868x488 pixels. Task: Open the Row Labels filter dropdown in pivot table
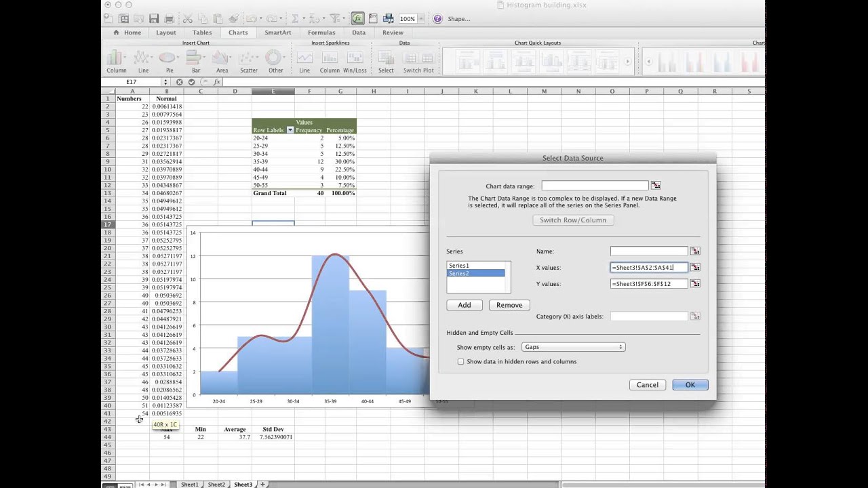(x=290, y=130)
